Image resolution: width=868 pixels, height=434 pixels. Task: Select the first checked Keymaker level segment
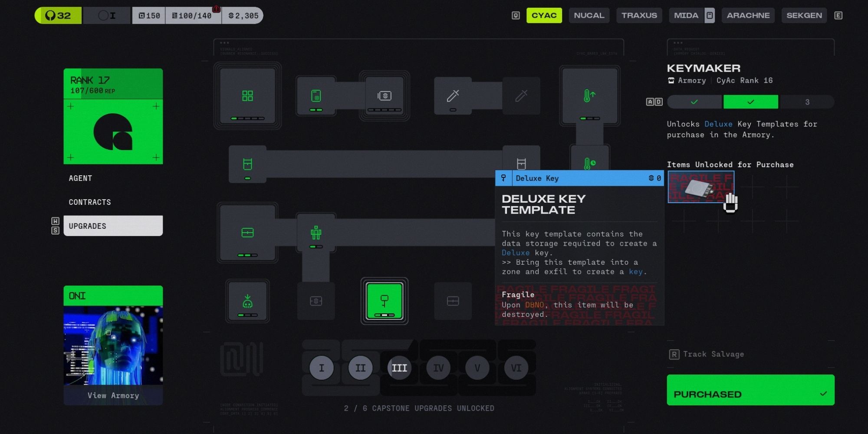(694, 102)
